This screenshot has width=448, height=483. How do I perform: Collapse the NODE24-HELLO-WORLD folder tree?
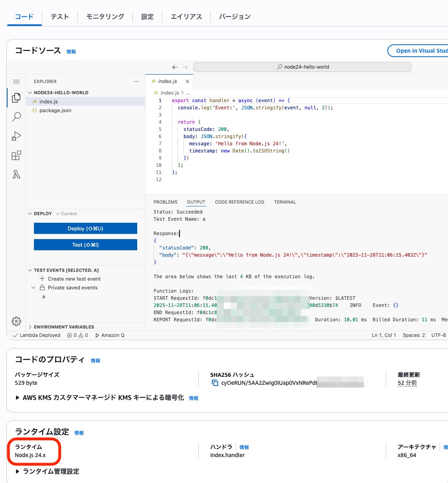tap(30, 92)
